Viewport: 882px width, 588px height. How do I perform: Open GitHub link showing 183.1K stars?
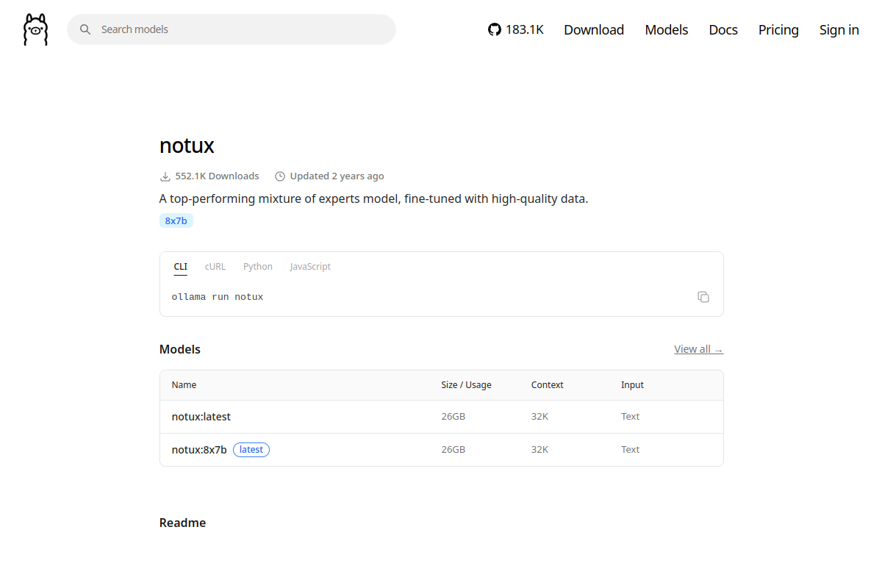point(516,29)
